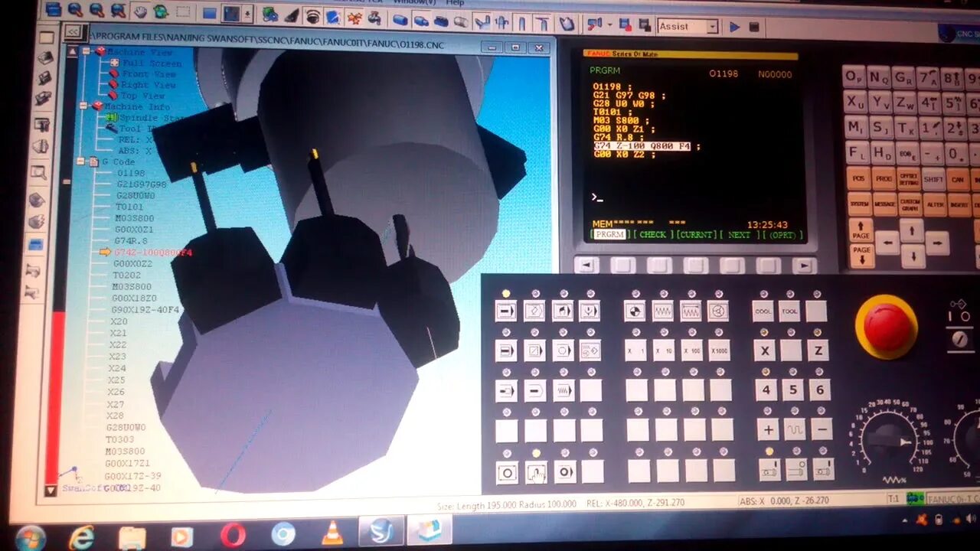This screenshot has width=980, height=551.
Task: Toggle the EDIT mode button
Action: pyautogui.click(x=534, y=311)
